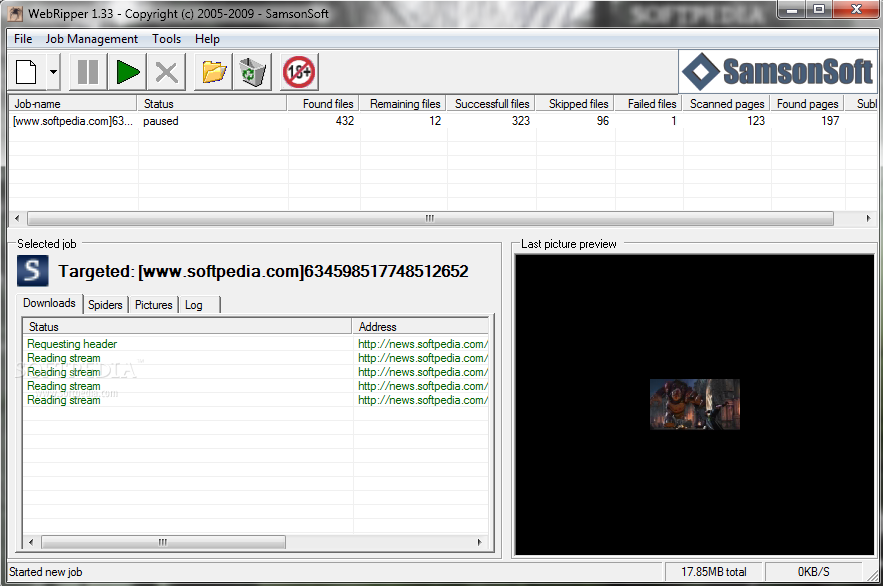Sort jobs by Status column header
The width and height of the screenshot is (883, 586).
click(x=212, y=104)
